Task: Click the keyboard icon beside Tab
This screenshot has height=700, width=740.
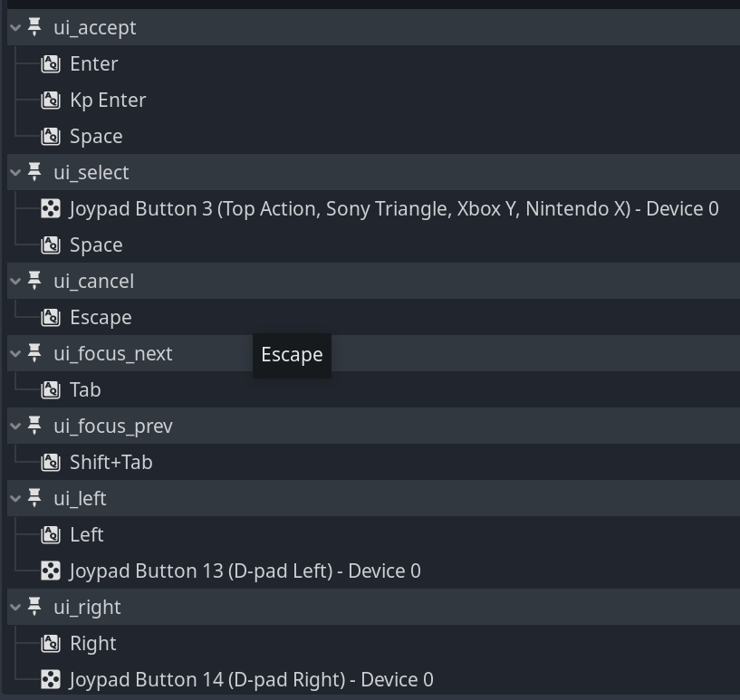Action: coord(50,389)
